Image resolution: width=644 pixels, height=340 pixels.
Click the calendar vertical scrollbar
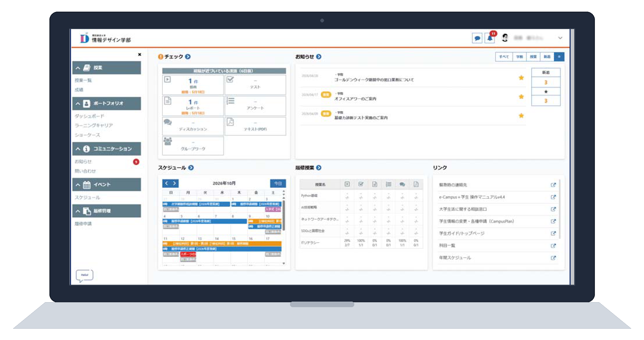coord(284,215)
